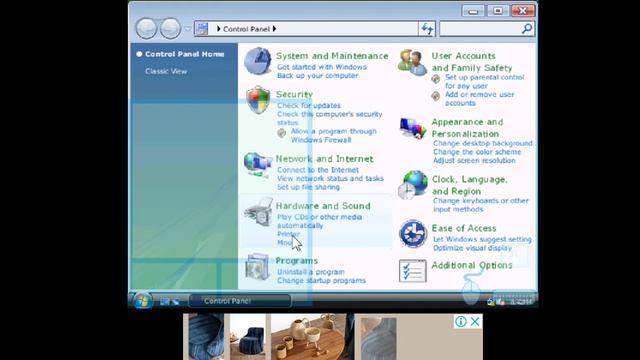Open the recent pages dropdown arrow
The height and width of the screenshot is (360, 640).
(x=187, y=29)
